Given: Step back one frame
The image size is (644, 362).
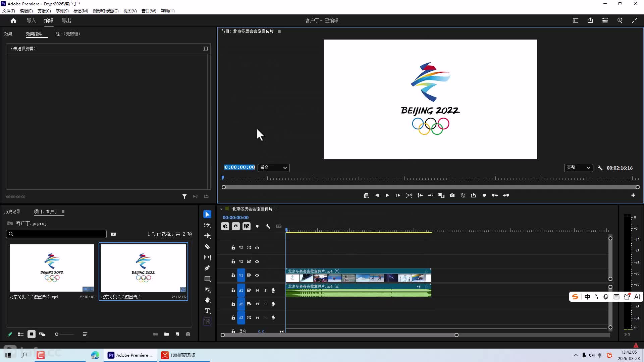Looking at the screenshot, I should point(377,195).
